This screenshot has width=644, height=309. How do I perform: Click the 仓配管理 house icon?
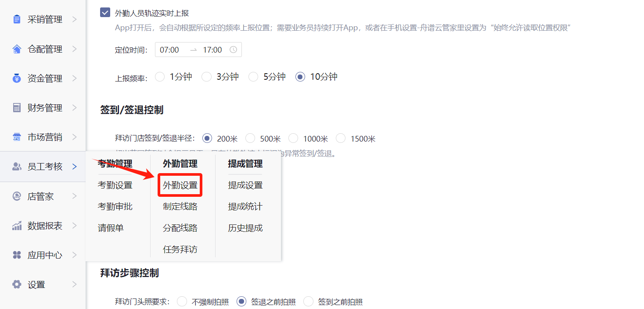click(17, 49)
